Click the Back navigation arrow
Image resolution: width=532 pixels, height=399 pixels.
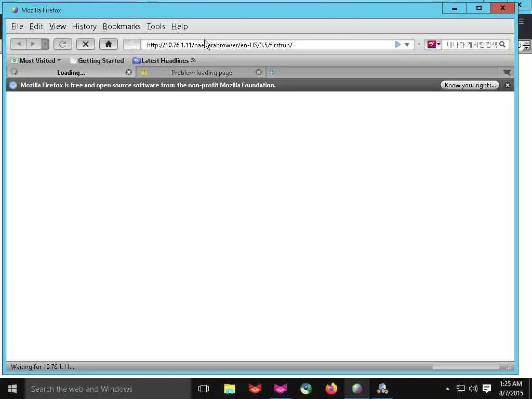(x=19, y=44)
